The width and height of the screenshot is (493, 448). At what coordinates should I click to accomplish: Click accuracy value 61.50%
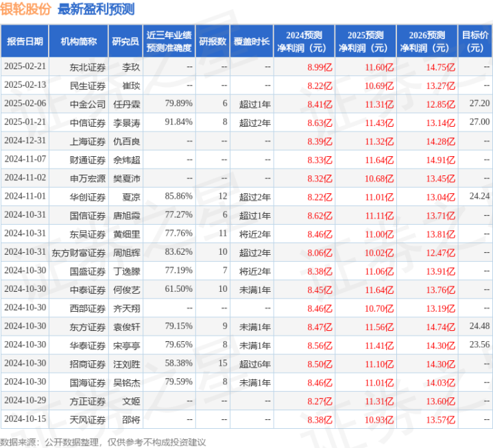click(x=178, y=289)
